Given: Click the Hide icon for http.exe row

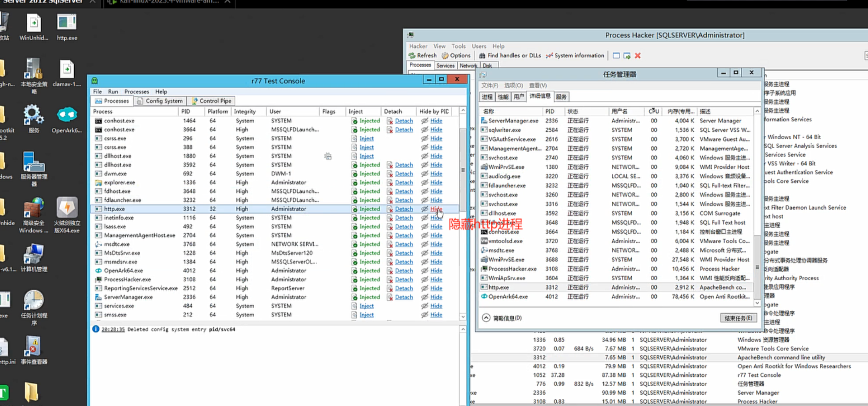Looking at the screenshot, I should pos(425,209).
